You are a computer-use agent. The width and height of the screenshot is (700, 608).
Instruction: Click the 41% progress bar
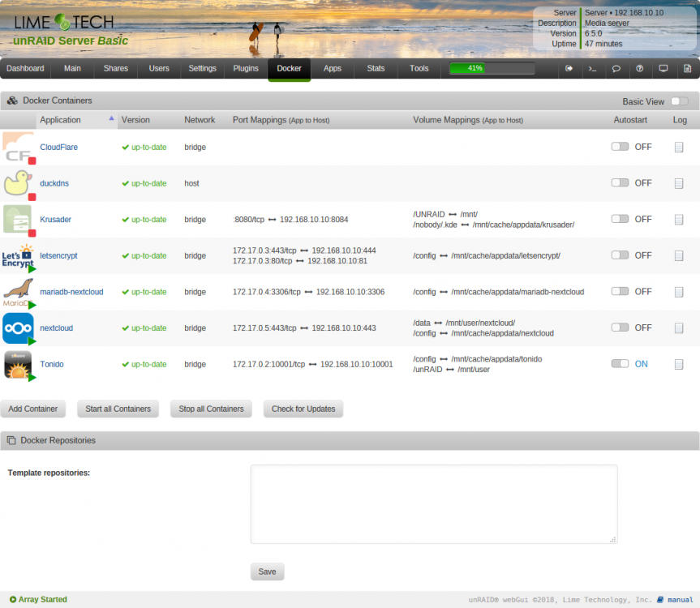[x=492, y=68]
